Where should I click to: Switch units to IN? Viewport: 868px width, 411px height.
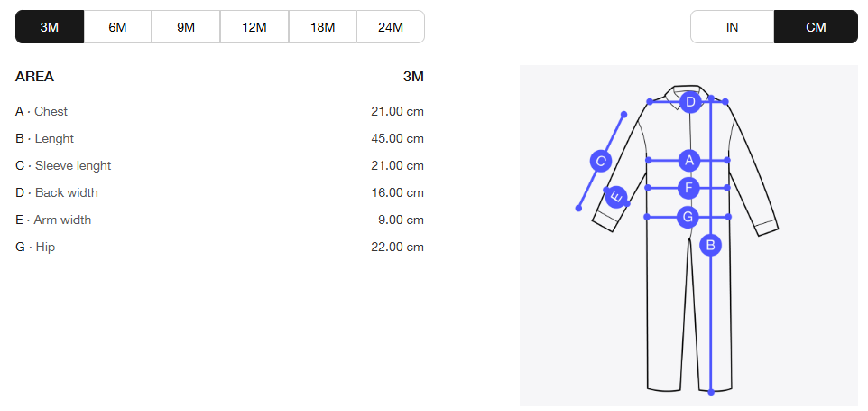coord(732,26)
